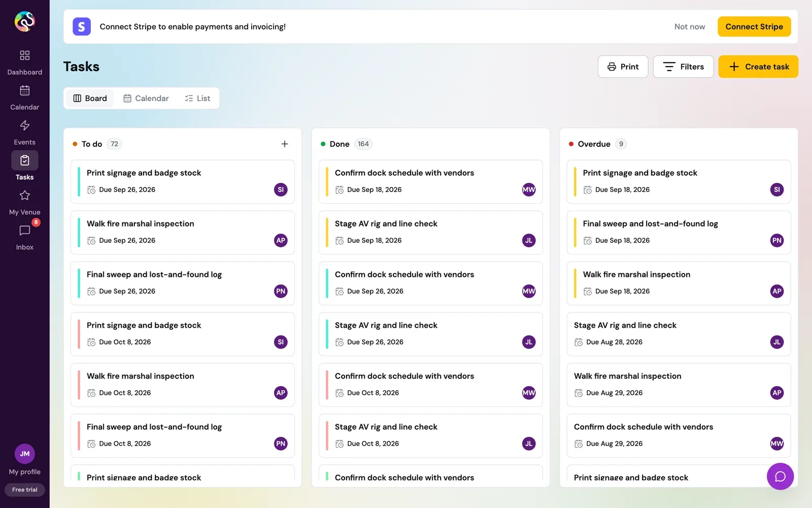812x508 pixels.
Task: Click JL avatar on Overdue Aug 28 AV rig card
Action: pyautogui.click(x=777, y=342)
